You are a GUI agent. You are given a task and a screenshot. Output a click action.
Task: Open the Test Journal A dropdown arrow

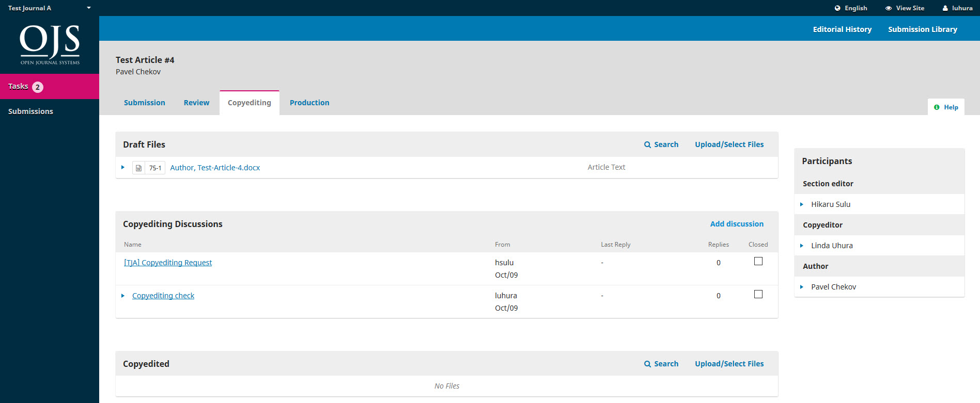pos(89,8)
